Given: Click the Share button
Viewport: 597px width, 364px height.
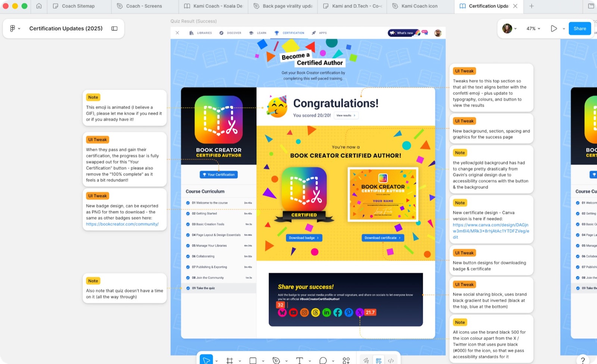Looking at the screenshot, I should [580, 28].
